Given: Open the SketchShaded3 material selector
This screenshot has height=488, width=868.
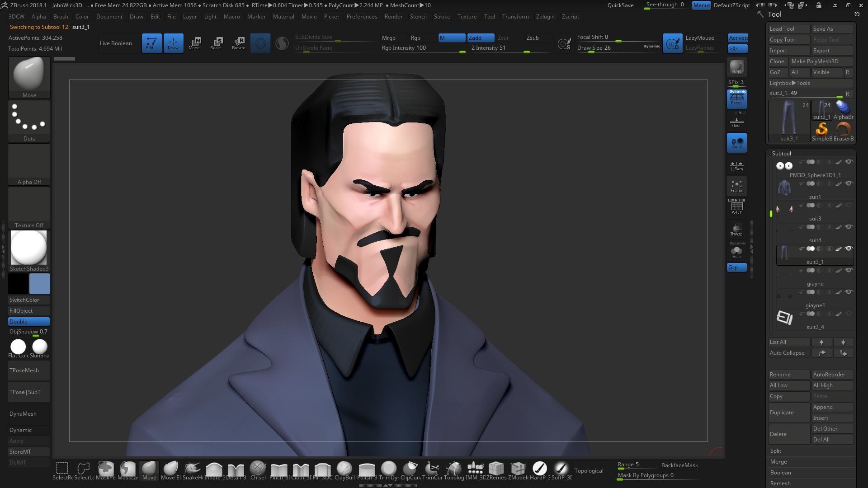Looking at the screenshot, I should pos(29,251).
